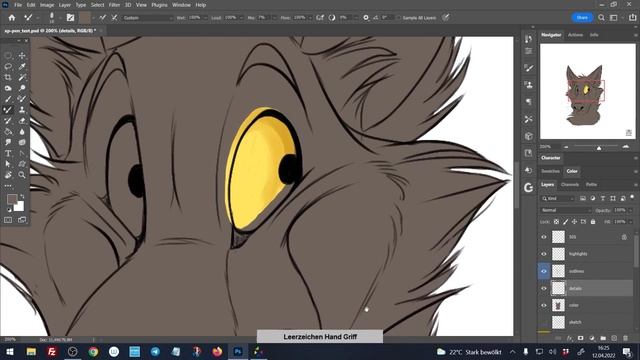Click the current brush load color swatch
This screenshot has width=640, height=360.
[85, 18]
